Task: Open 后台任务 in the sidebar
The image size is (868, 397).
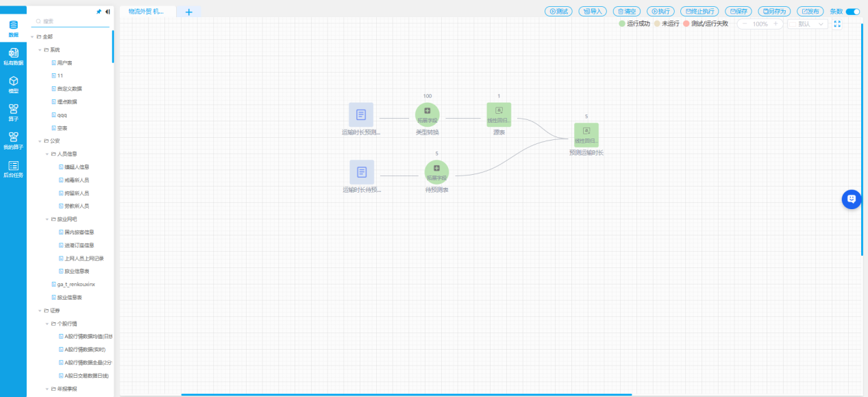Action: pos(13,169)
